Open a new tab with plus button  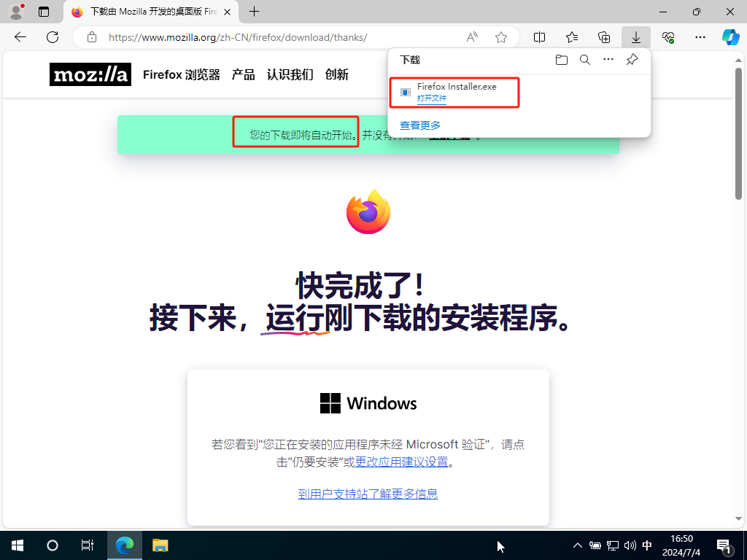[255, 12]
